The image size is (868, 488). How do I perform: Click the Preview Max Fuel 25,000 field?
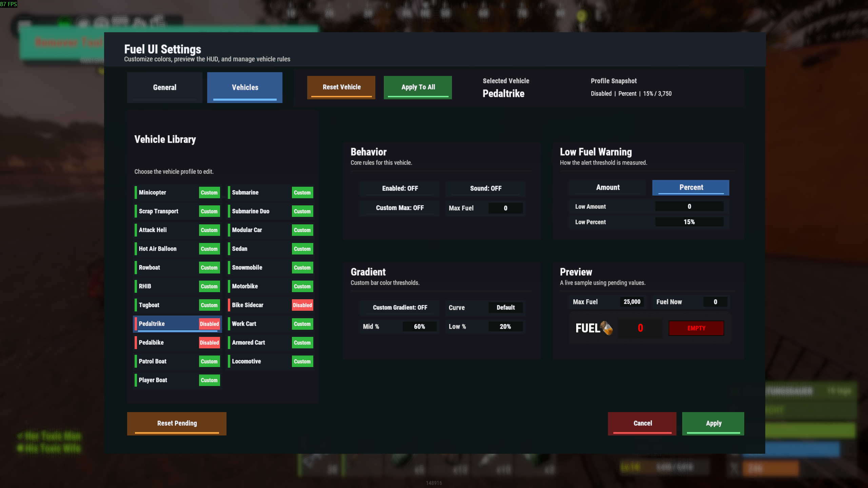632,302
